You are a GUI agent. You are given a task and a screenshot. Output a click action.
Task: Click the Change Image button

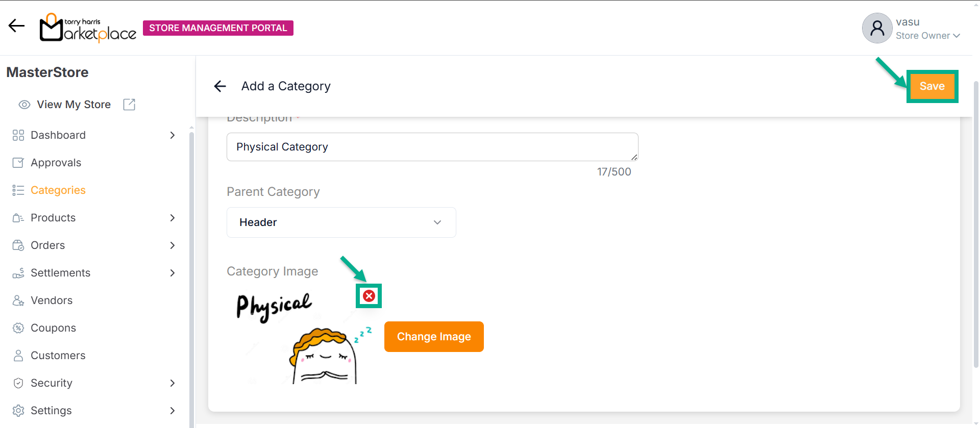pos(434,337)
